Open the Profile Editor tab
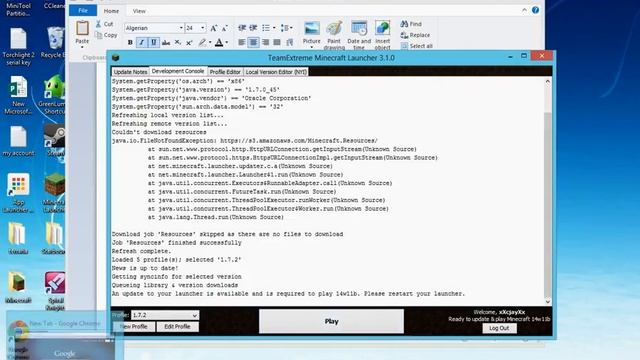This screenshot has height=360, width=640. click(225, 72)
